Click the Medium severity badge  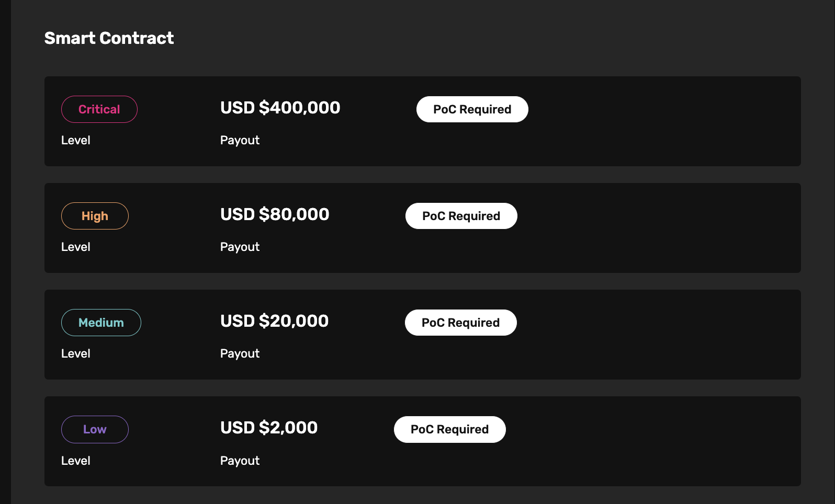pos(101,323)
